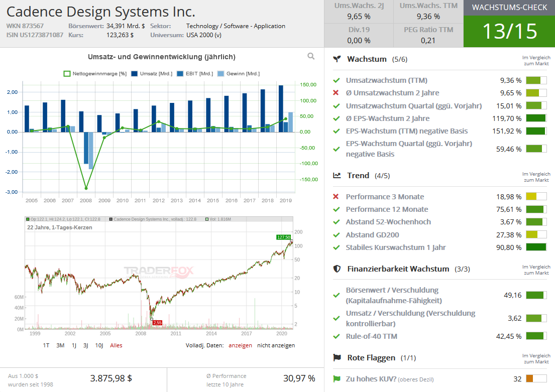Switch price chart to Alles range

[x=116, y=345]
